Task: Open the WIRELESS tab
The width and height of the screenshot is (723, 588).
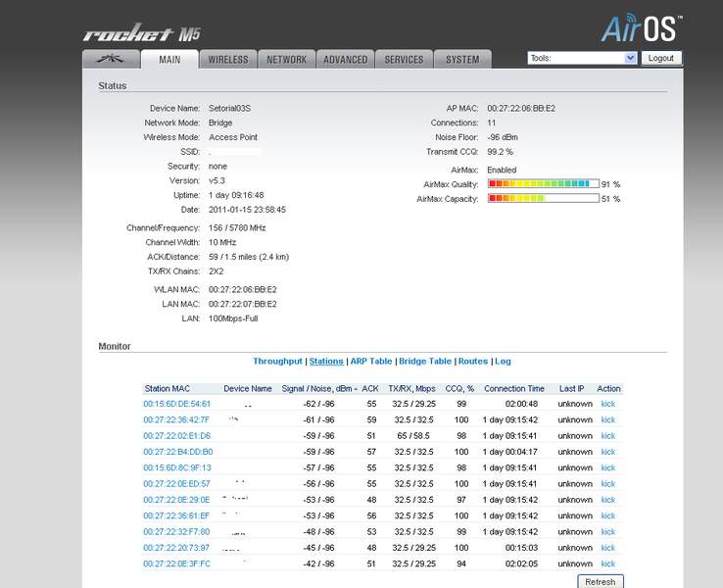Action: 228,60
